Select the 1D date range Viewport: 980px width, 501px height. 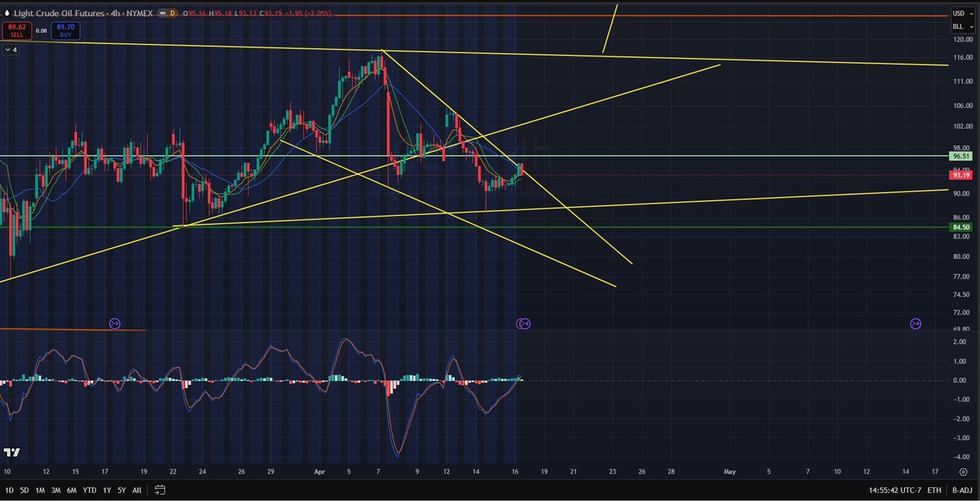(x=9, y=490)
